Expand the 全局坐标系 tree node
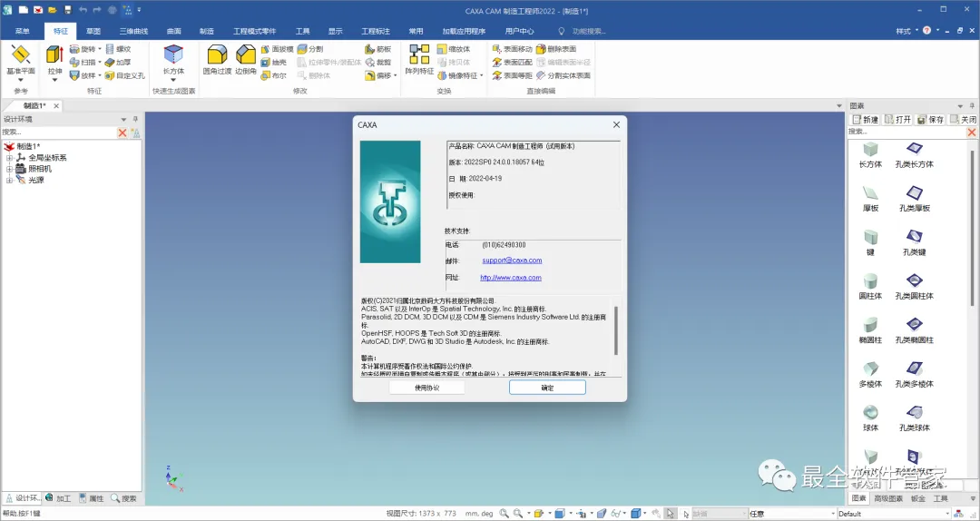980x521 pixels. [9, 158]
